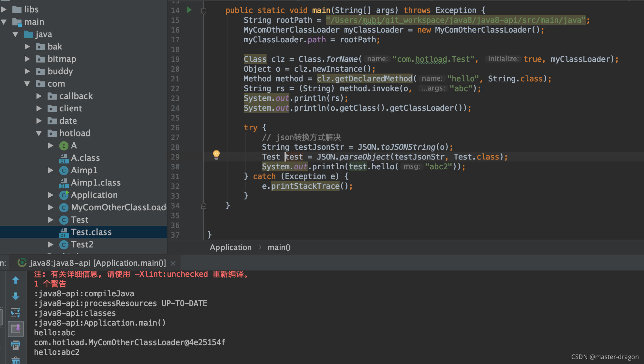This screenshot has width=644, height=364.
Task: Click Application in the breadcrumb bar
Action: tap(230, 247)
